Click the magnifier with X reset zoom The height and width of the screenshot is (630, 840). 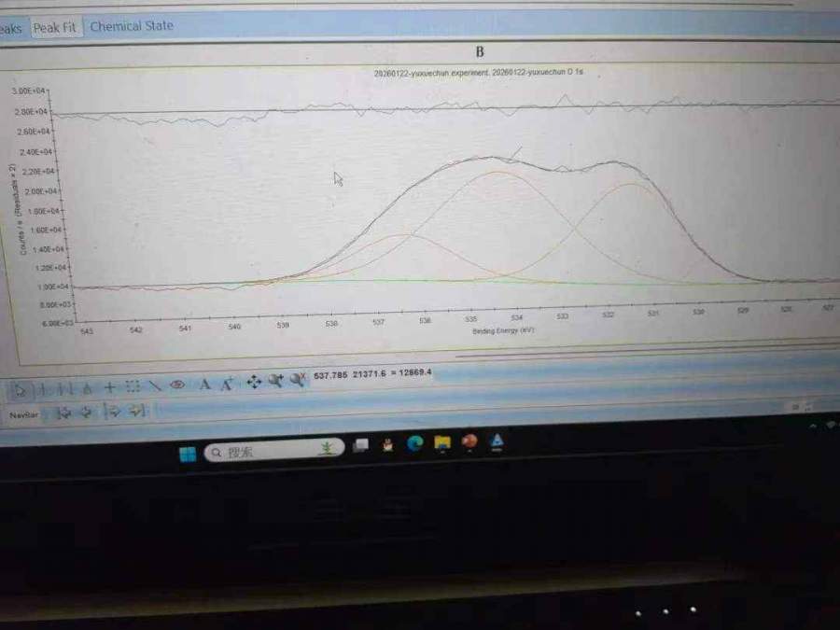(298, 380)
